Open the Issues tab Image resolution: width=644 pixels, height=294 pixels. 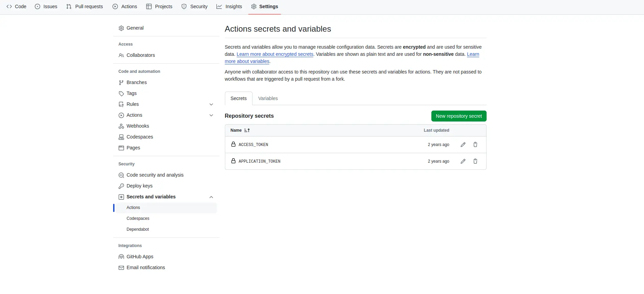point(46,6)
